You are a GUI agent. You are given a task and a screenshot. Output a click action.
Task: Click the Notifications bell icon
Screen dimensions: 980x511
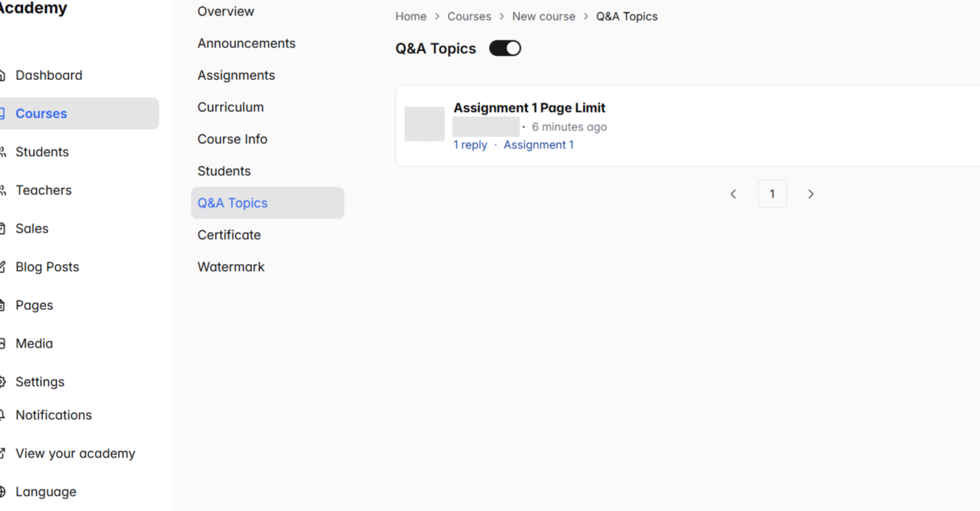pos(2,415)
